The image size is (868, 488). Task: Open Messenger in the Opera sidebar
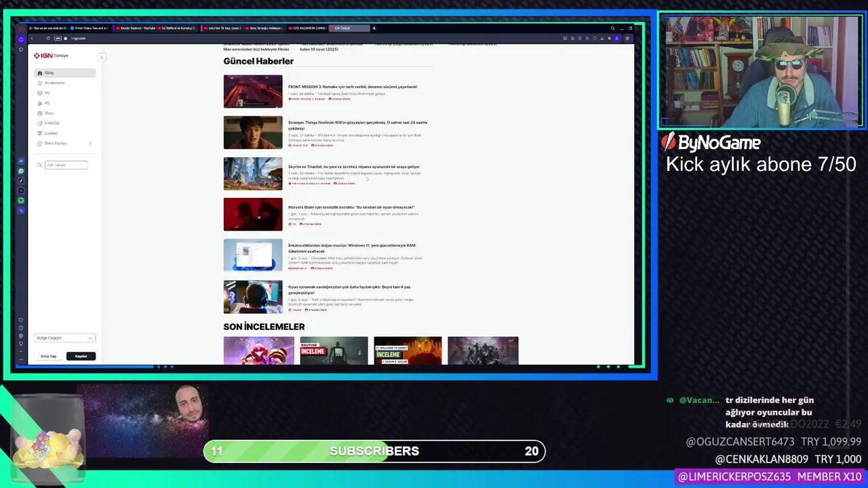click(21, 161)
